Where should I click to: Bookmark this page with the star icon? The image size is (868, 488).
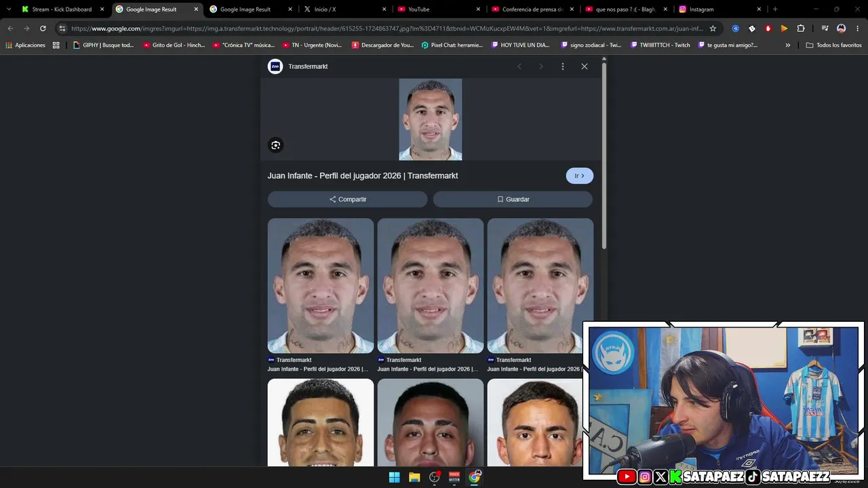(x=713, y=28)
